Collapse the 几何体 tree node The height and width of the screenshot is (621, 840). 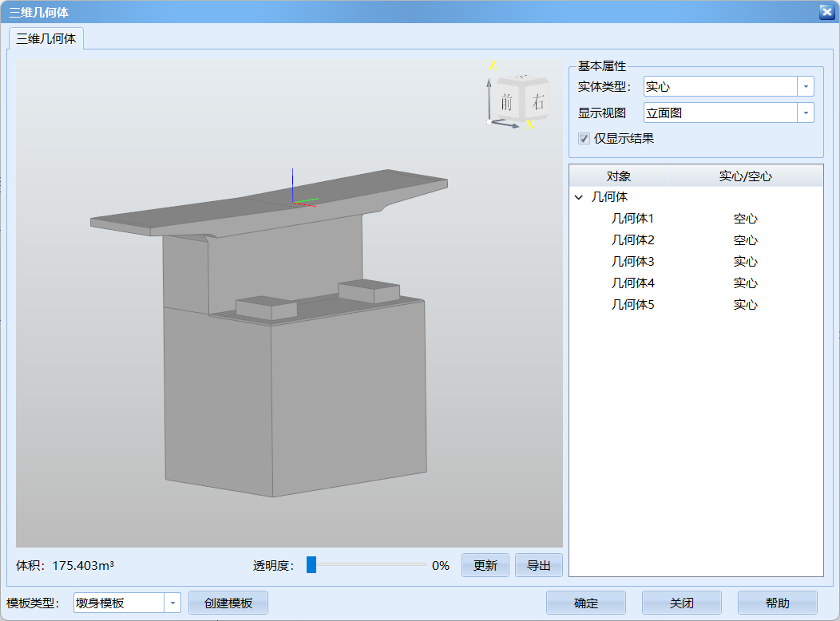(578, 196)
